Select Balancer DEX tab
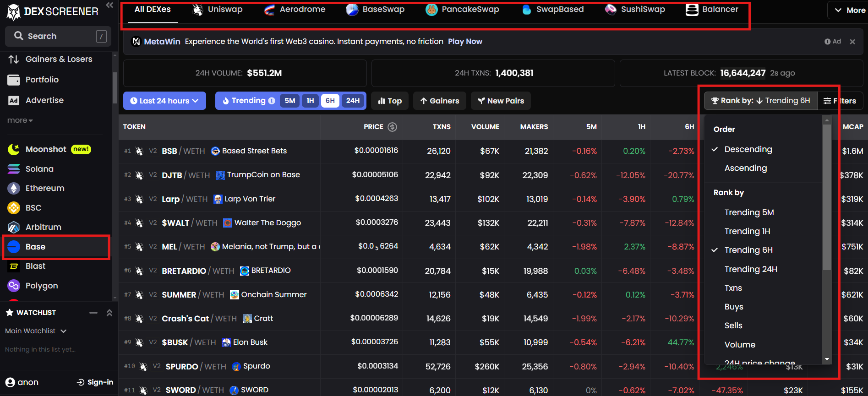The height and width of the screenshot is (396, 868). click(712, 10)
